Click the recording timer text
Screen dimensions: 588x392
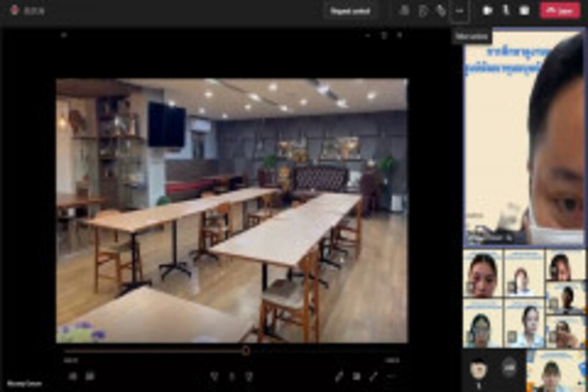[34, 11]
